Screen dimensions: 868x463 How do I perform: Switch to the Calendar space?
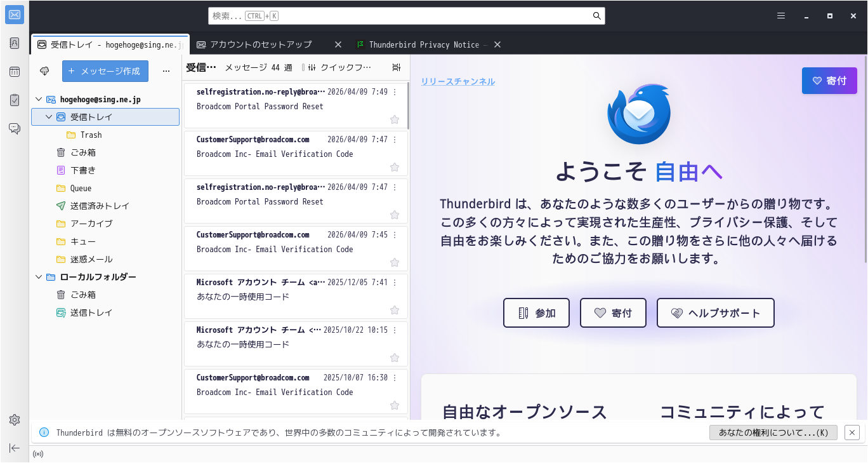(x=15, y=72)
